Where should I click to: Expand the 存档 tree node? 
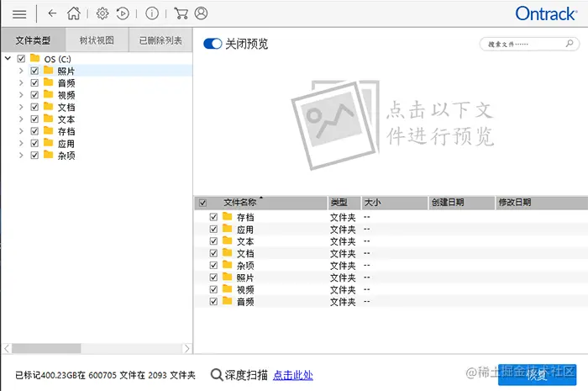(21, 131)
